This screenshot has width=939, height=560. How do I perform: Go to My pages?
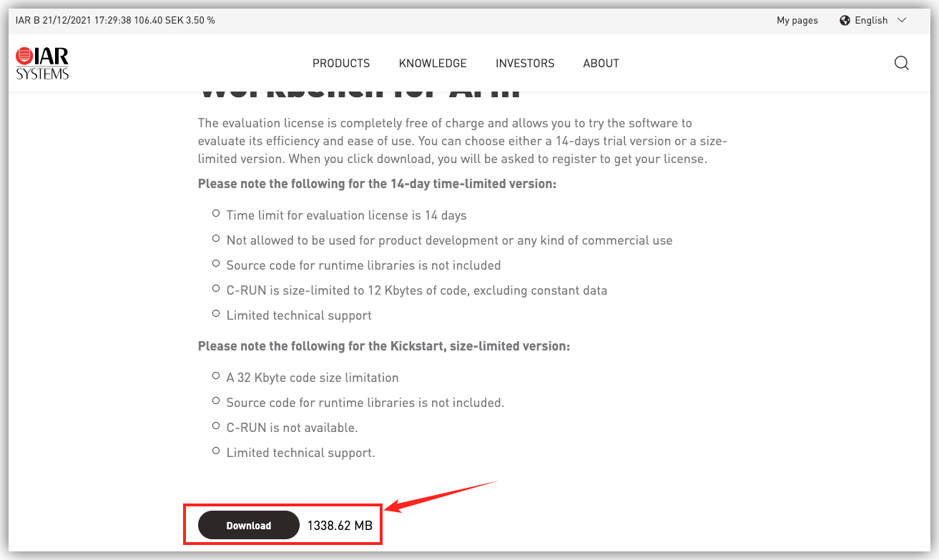click(797, 20)
